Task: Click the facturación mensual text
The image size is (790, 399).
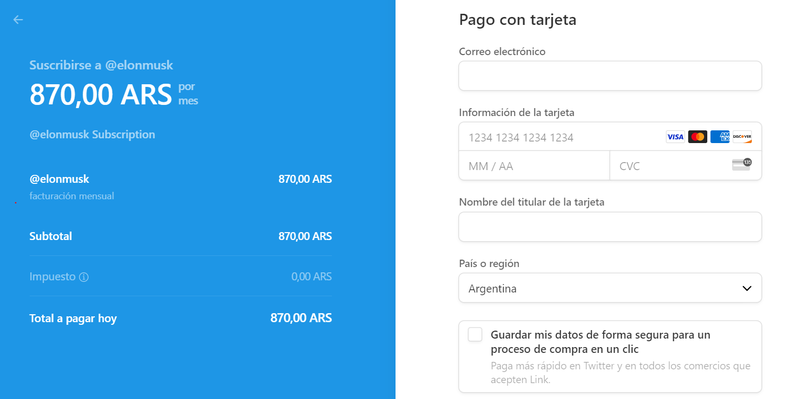Action: coord(72,196)
